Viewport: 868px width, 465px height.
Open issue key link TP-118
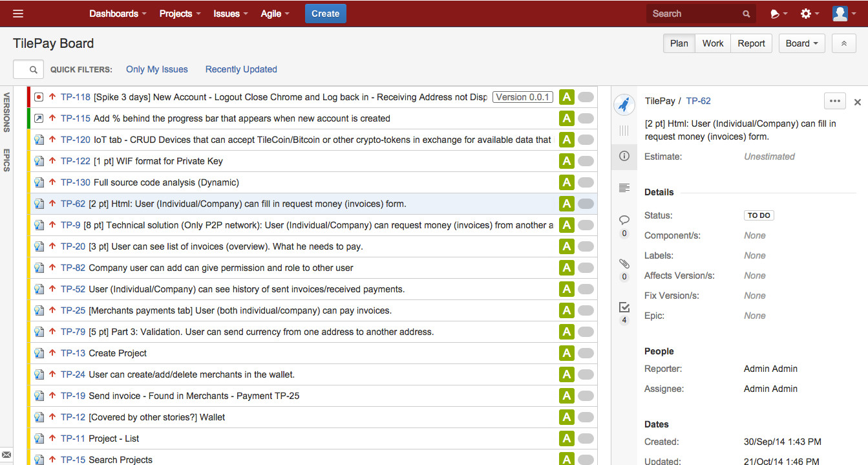[76, 97]
